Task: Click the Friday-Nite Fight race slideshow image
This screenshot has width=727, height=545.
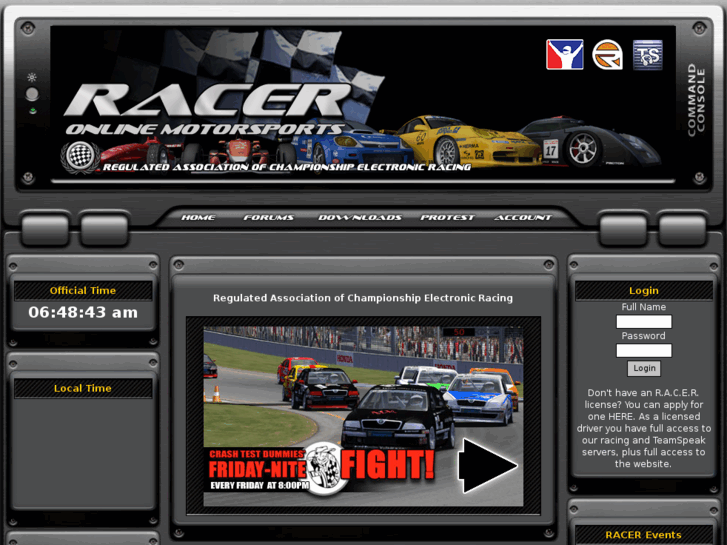Action: (x=364, y=416)
